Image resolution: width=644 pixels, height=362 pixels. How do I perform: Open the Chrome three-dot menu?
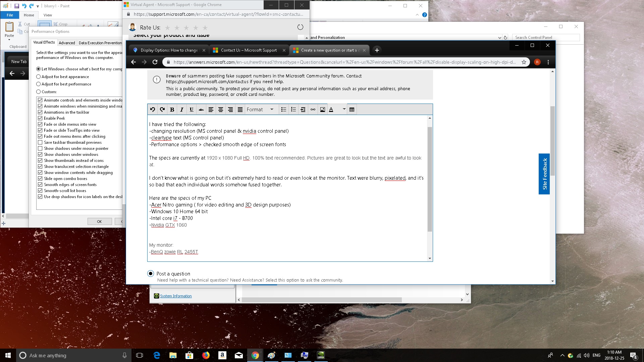pyautogui.click(x=548, y=62)
